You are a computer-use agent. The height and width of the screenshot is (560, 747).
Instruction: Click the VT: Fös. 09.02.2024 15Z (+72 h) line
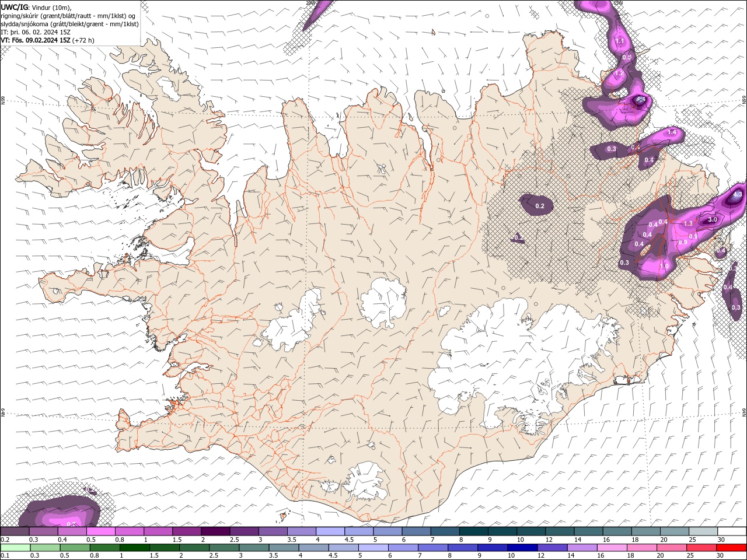tap(47, 40)
